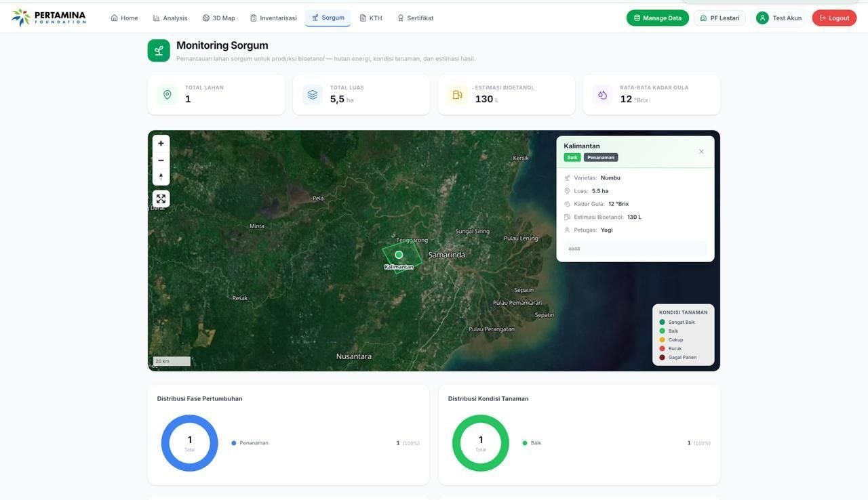Click the Nusantara label on map

(354, 356)
